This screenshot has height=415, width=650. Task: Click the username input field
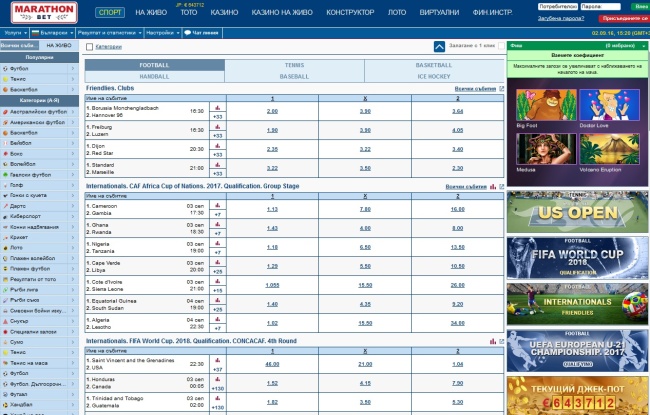(x=558, y=6)
